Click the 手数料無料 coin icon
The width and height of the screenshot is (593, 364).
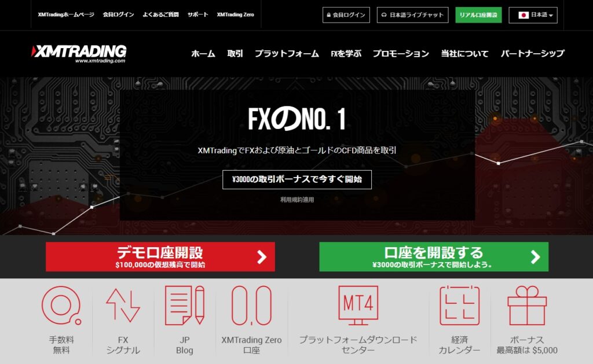61,306
